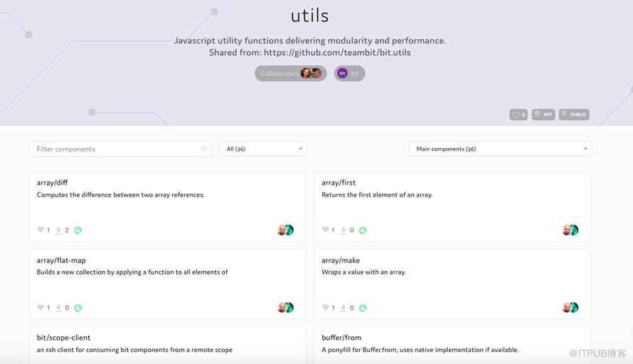The width and height of the screenshot is (633, 364).
Task: Click the github.com/teambit/bit.utils URL text
Action: point(337,53)
